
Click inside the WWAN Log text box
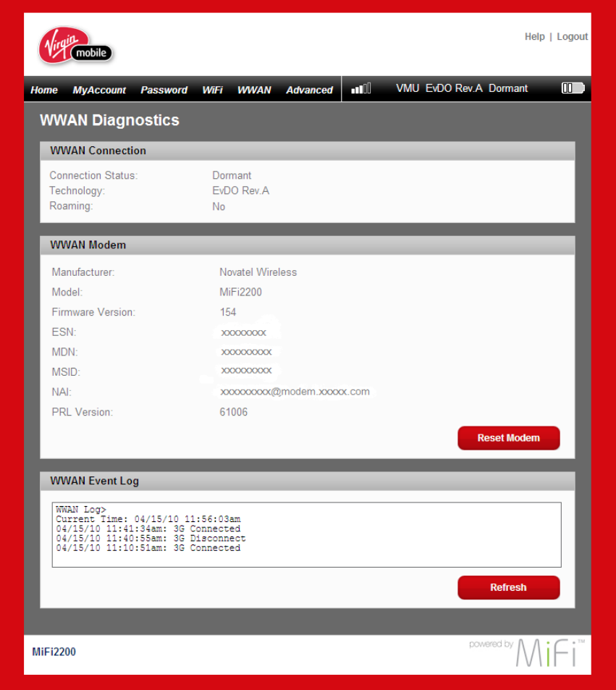[x=307, y=534]
